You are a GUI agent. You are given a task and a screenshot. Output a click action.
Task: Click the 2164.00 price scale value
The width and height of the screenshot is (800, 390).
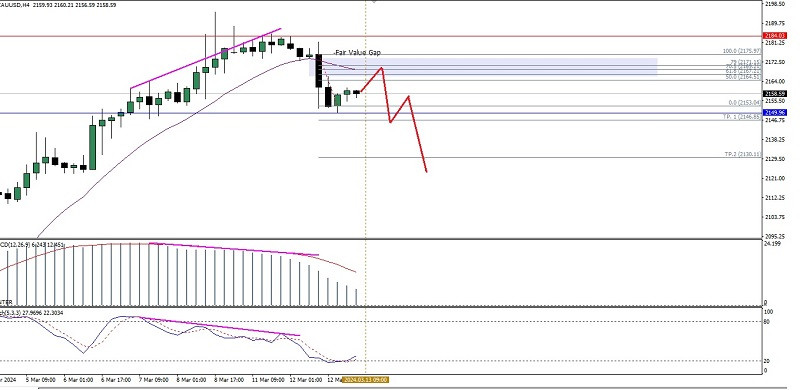click(774, 82)
